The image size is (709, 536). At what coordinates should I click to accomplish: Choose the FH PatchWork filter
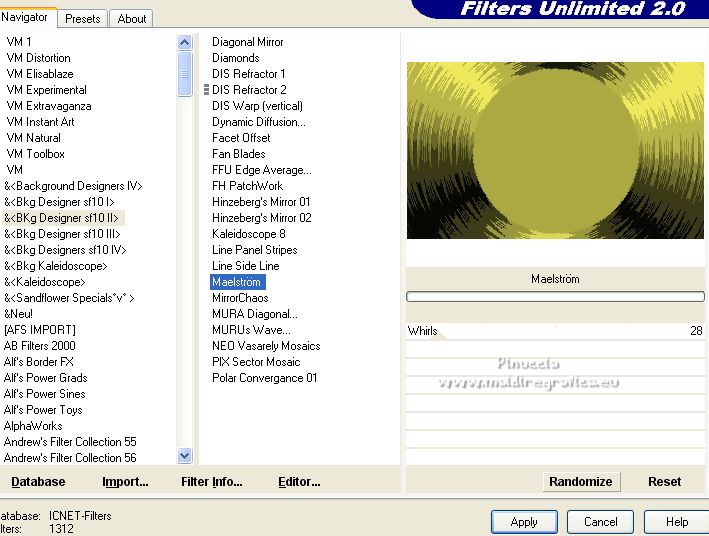247,186
